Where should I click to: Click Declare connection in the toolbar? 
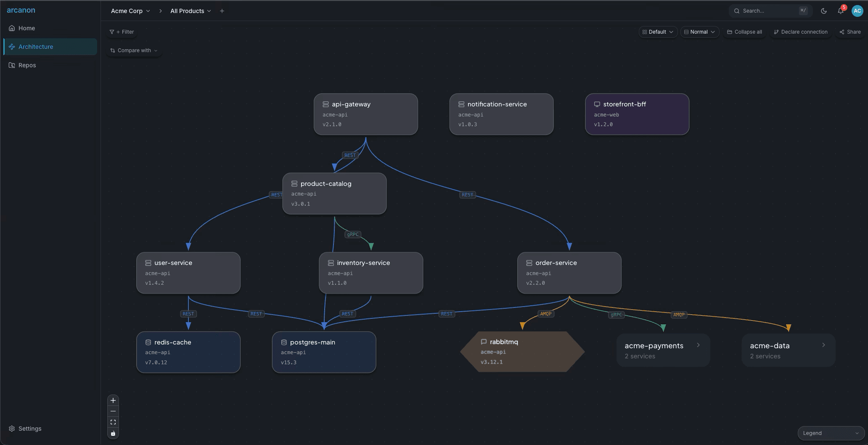(800, 32)
